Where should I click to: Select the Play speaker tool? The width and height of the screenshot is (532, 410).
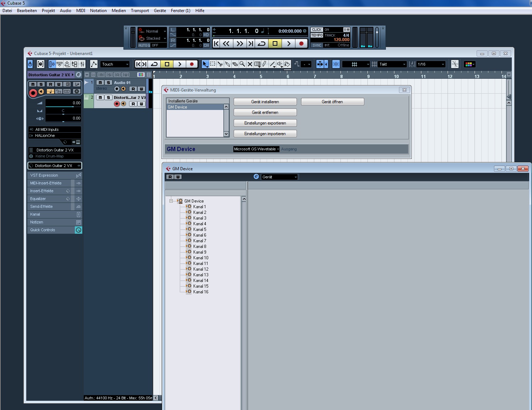tap(280, 64)
